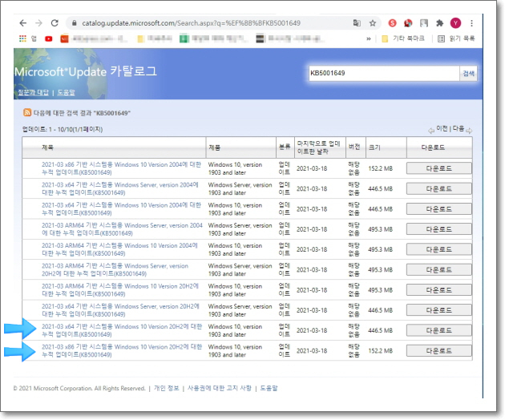Go back with the browser back arrow
The height and width of the screenshot is (420, 505).
pos(22,23)
